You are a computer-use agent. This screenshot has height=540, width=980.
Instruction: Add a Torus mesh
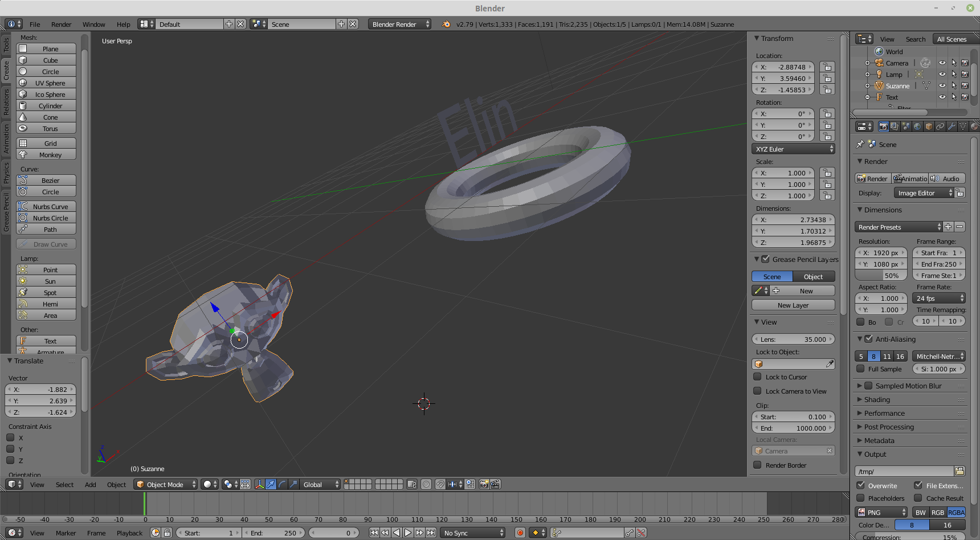click(x=46, y=129)
